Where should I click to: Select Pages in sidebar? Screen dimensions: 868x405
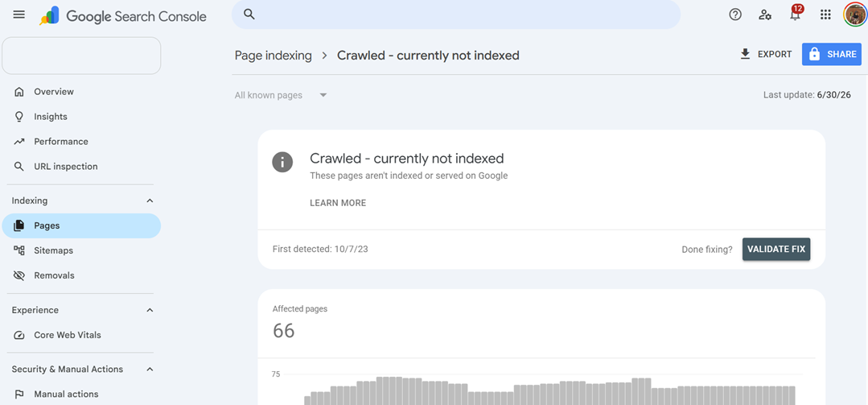point(81,225)
